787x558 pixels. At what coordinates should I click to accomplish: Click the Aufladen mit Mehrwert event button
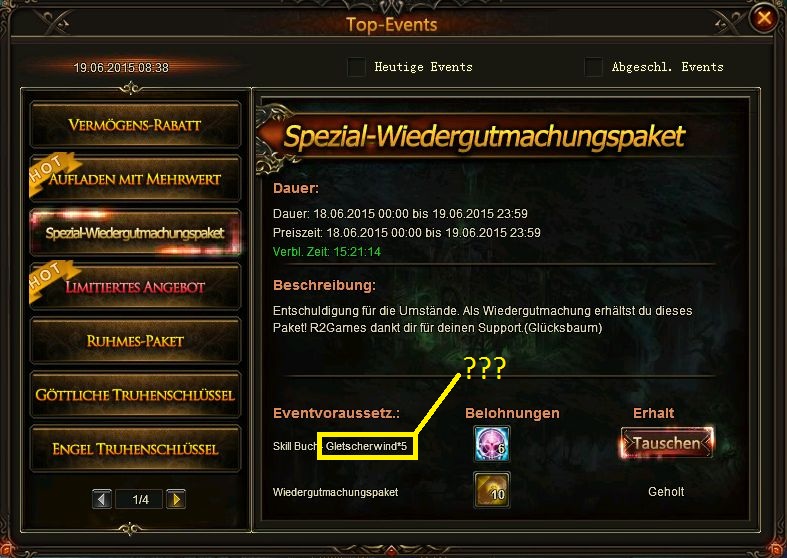(x=135, y=179)
